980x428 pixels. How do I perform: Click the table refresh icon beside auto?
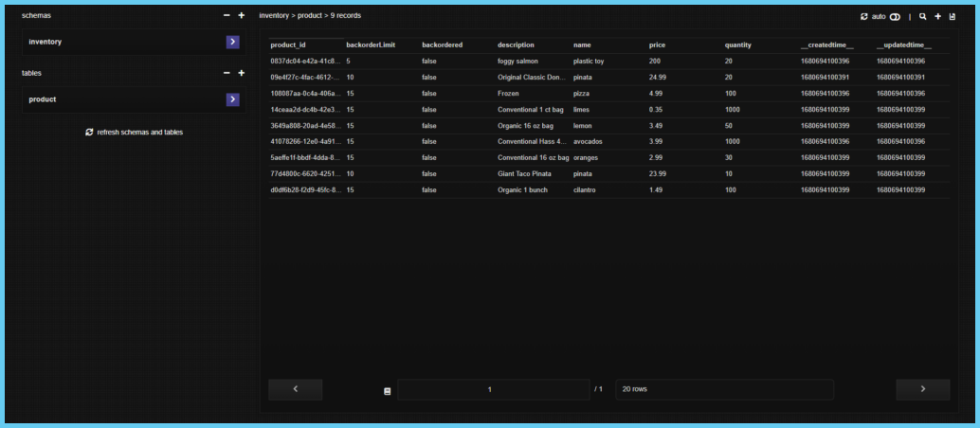[863, 16]
